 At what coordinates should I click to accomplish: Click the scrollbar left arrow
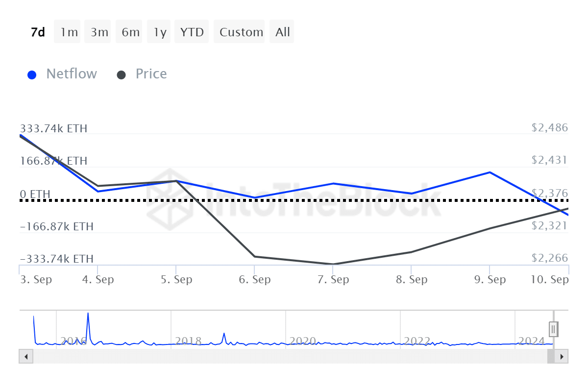25,356
